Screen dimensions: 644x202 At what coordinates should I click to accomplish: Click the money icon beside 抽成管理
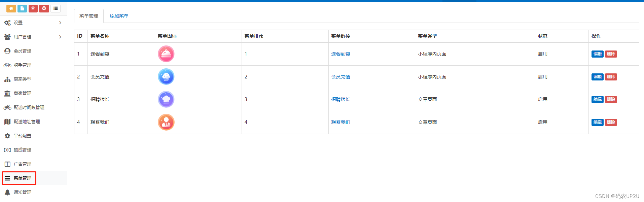click(7, 150)
